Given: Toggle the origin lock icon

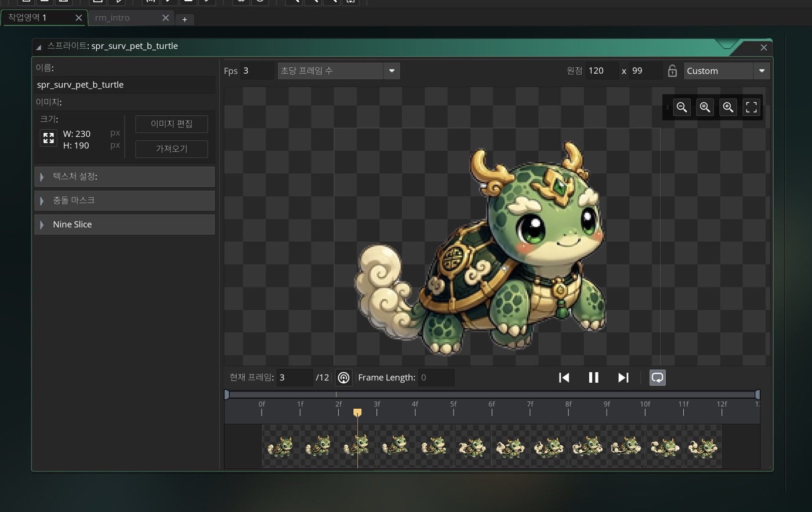Looking at the screenshot, I should [x=672, y=71].
